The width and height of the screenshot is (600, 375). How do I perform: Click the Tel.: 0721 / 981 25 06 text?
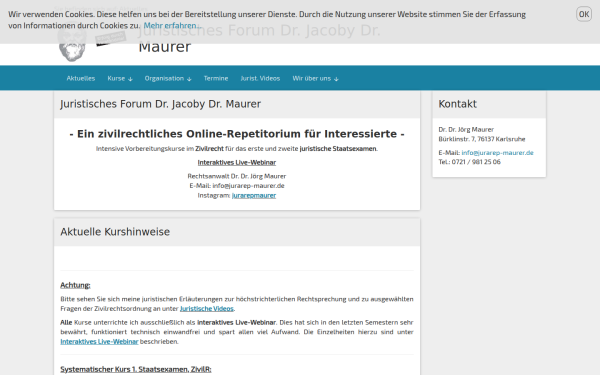470,162
